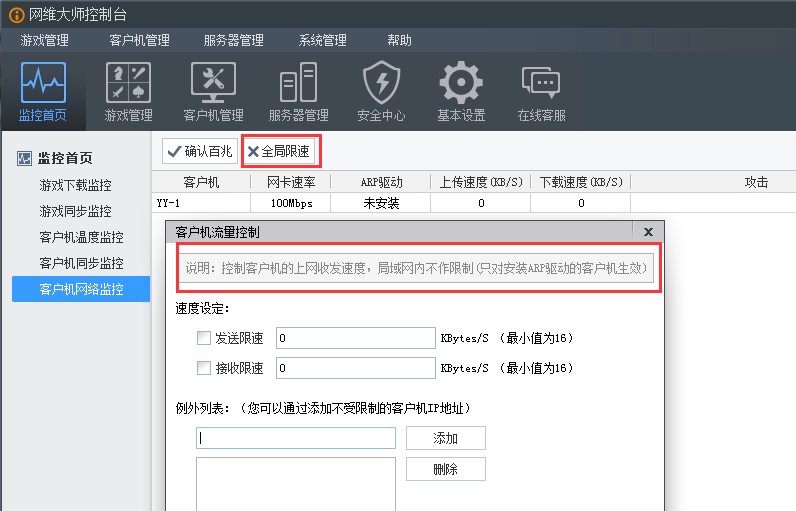Click the 全局限速 button
This screenshot has width=796, height=511.
[x=282, y=151]
